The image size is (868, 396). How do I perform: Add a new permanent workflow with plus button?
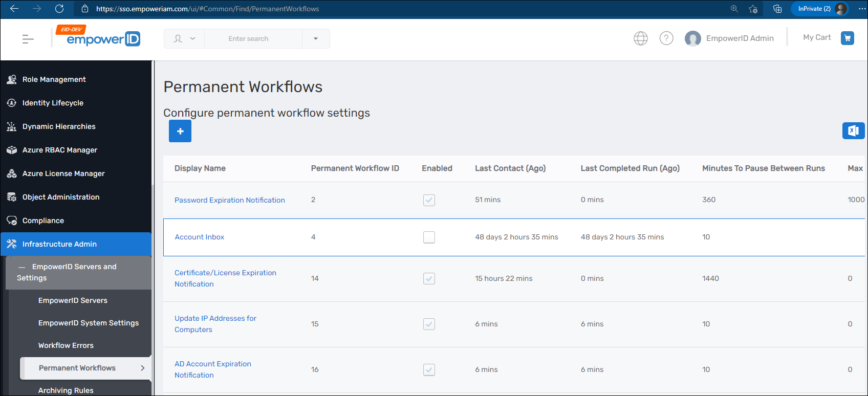click(180, 131)
